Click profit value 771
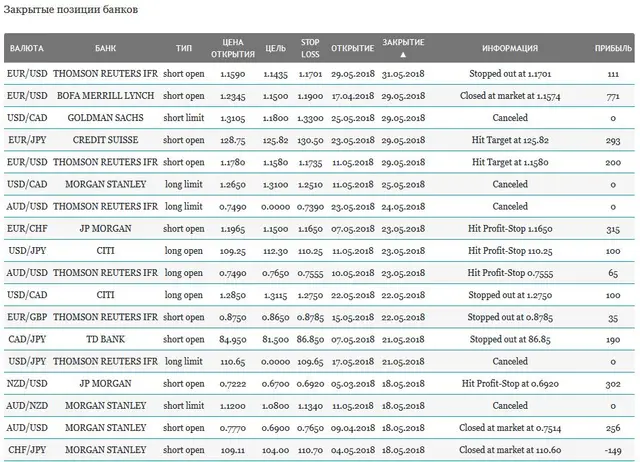The image size is (640, 462). click(x=613, y=96)
